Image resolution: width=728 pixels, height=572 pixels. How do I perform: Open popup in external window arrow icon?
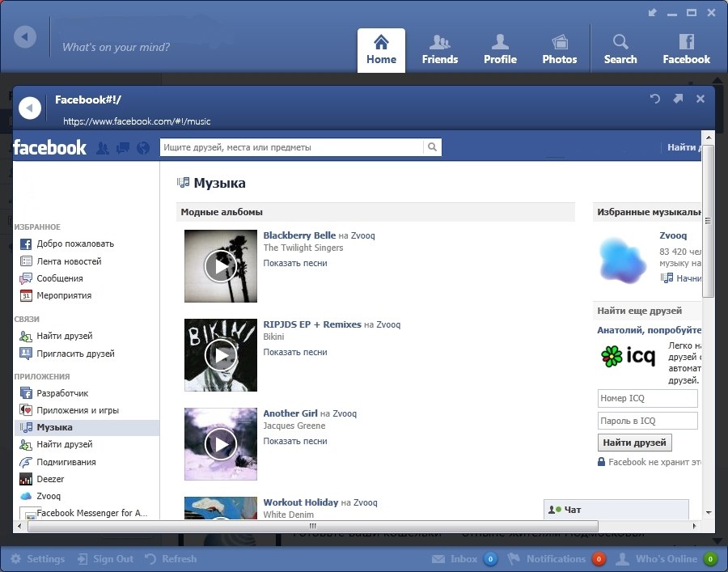pos(678,99)
